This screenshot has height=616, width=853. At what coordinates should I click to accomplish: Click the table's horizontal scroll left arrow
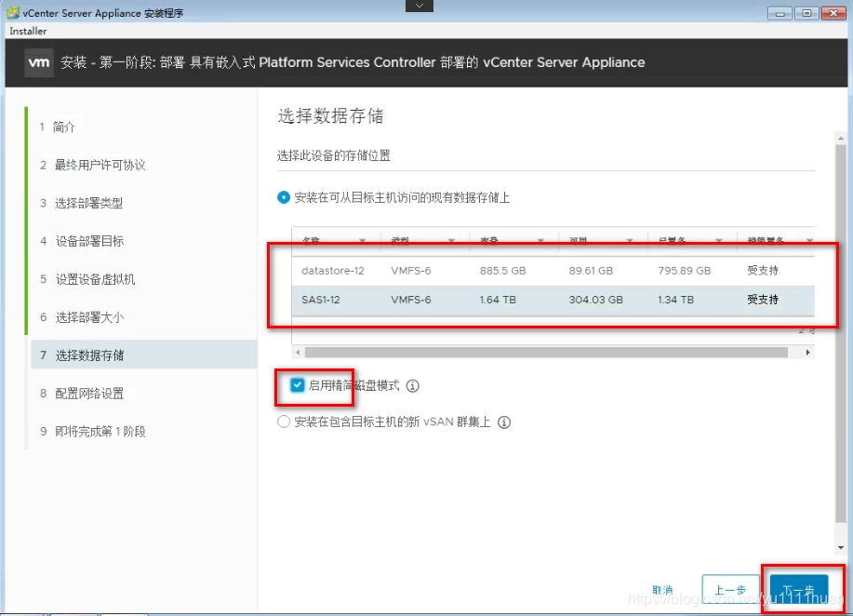(x=298, y=353)
